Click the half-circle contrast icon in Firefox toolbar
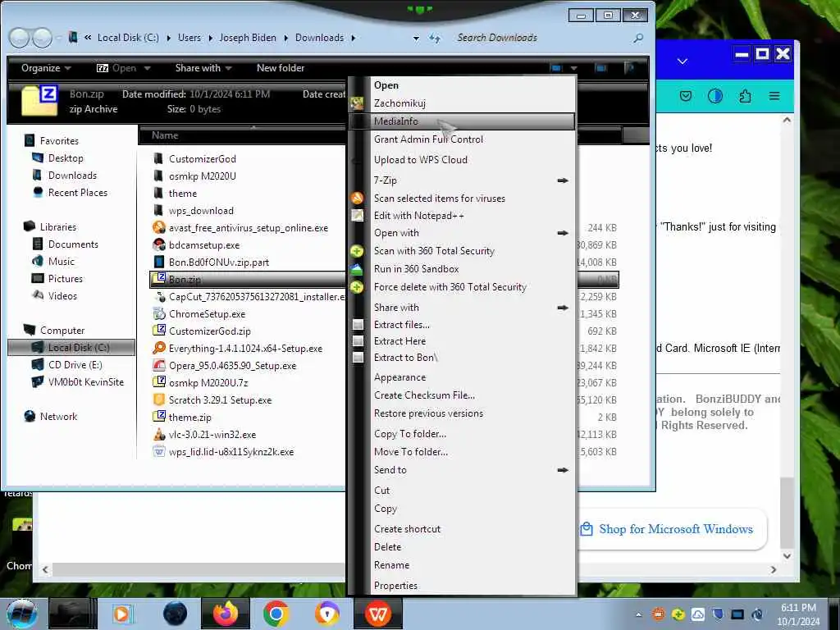The height and width of the screenshot is (630, 840). coord(715,96)
